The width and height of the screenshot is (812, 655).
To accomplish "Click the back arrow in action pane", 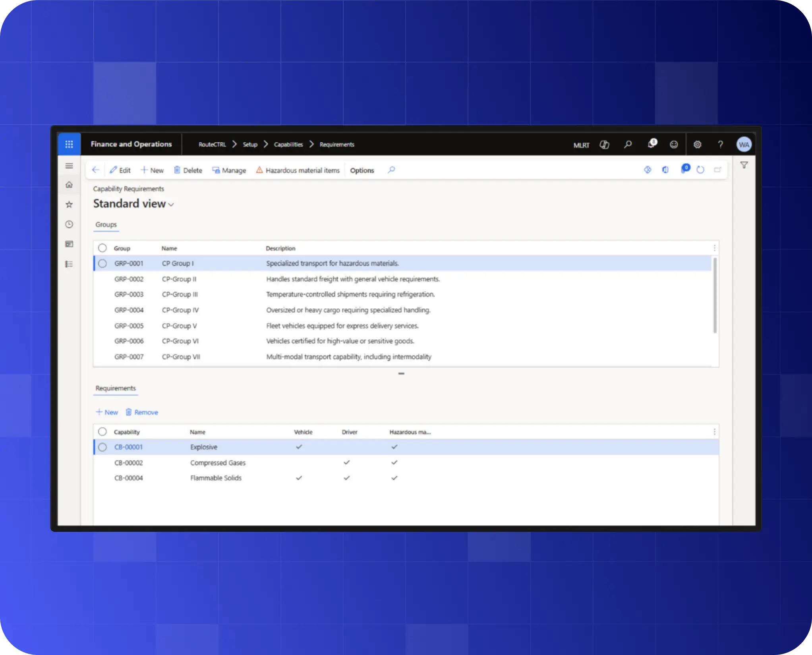I will click(95, 170).
